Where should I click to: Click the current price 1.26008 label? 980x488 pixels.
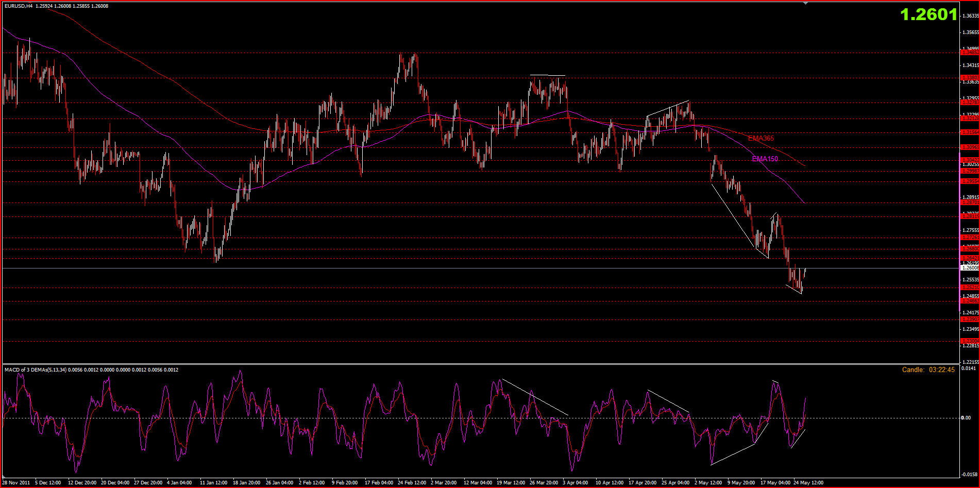pyautogui.click(x=970, y=268)
